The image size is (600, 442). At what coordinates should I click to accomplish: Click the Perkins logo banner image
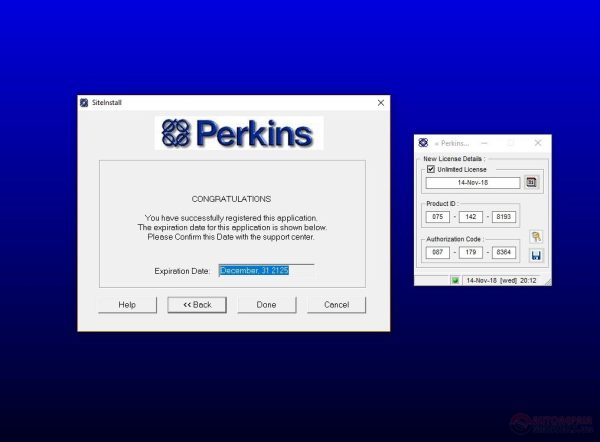[x=239, y=133]
